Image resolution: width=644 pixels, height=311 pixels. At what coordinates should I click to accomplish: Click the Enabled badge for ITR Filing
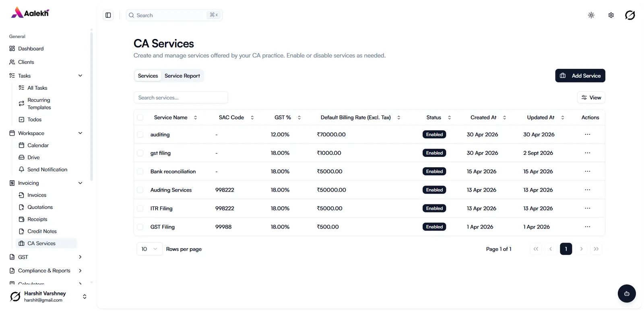tap(434, 208)
